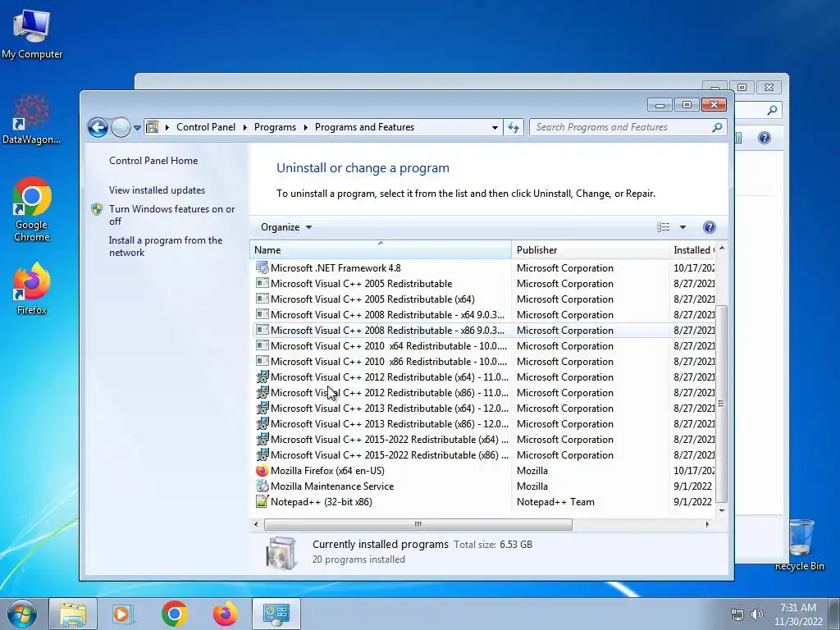840x630 pixels.
Task: Select Visual C++ 2015-2022 Redistributable (x86) row
Action: 484,454
